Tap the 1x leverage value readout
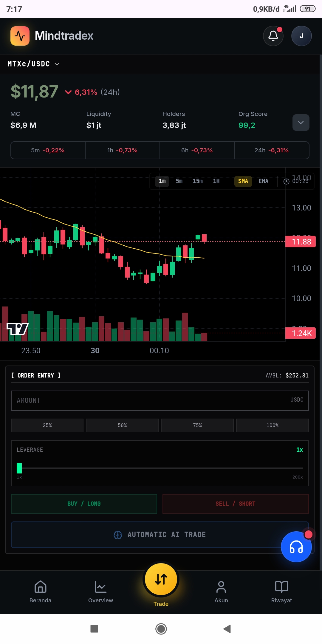 300,450
